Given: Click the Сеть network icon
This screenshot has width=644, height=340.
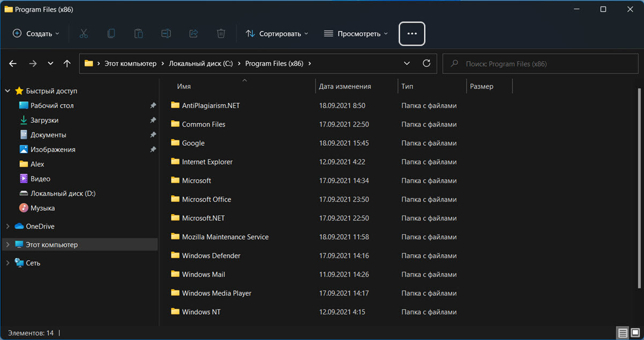Looking at the screenshot, I should pos(19,263).
